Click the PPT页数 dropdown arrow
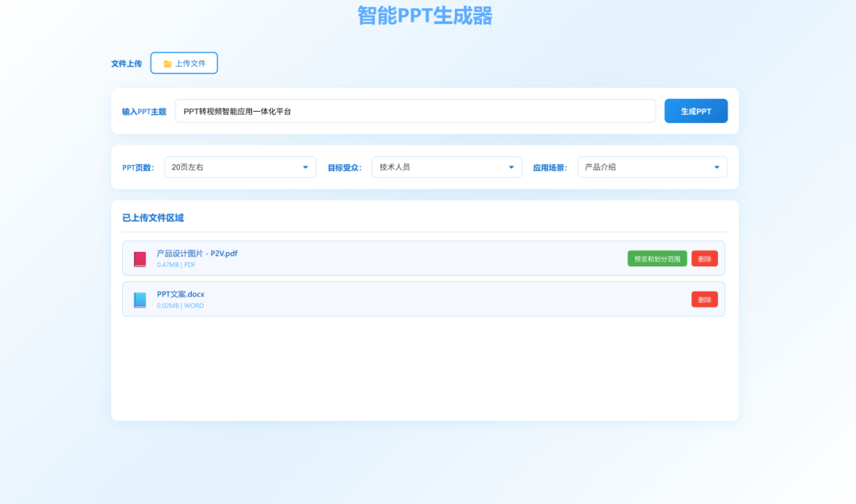The width and height of the screenshot is (856, 504). coord(306,167)
